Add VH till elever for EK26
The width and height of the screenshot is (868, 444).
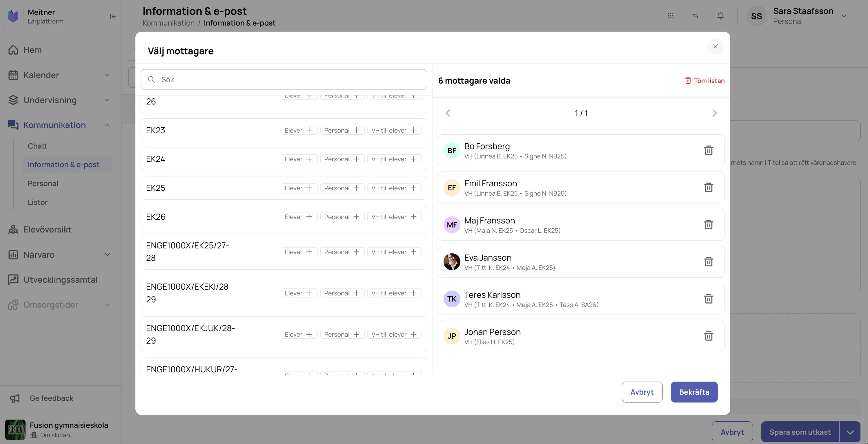[x=394, y=216]
